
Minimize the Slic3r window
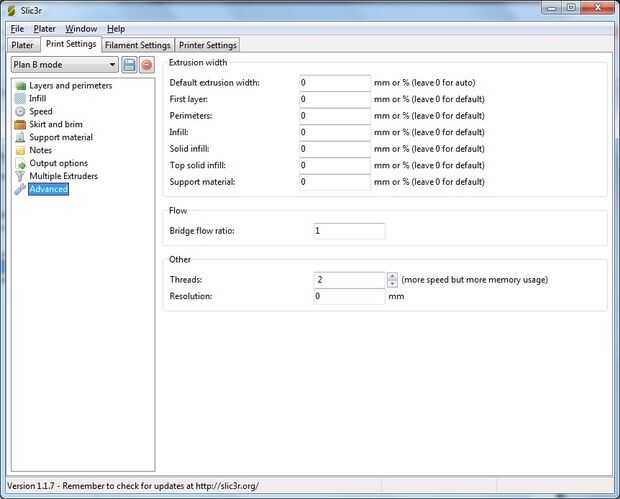pos(551,8)
